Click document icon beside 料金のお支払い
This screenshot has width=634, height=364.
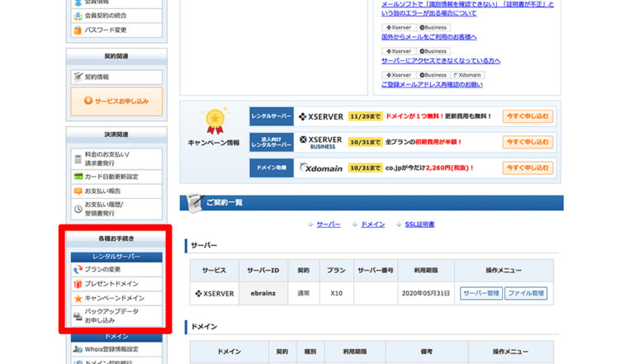pos(78,159)
